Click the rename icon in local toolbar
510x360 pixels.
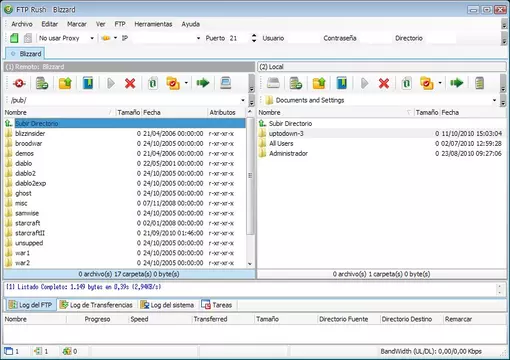406,83
